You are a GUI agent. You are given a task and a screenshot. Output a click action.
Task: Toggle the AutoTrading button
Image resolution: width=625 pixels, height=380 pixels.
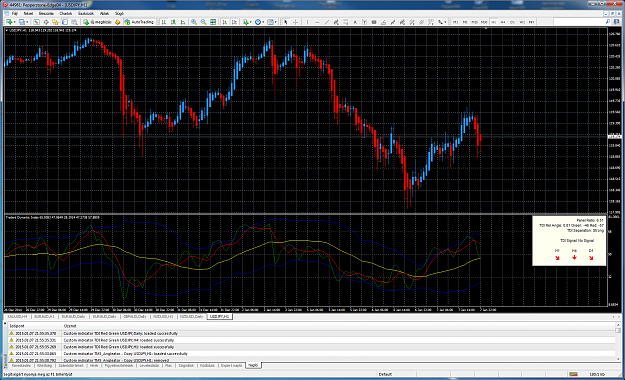coord(139,22)
